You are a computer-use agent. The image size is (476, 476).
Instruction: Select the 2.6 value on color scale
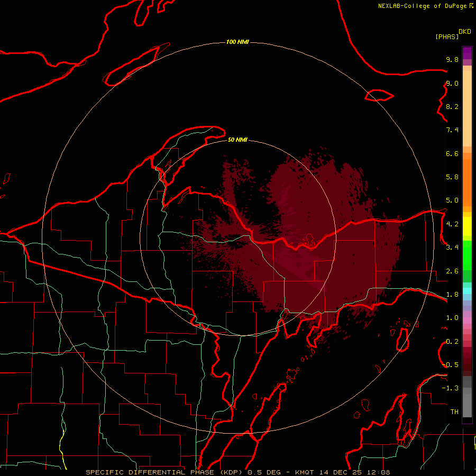[x=452, y=271]
